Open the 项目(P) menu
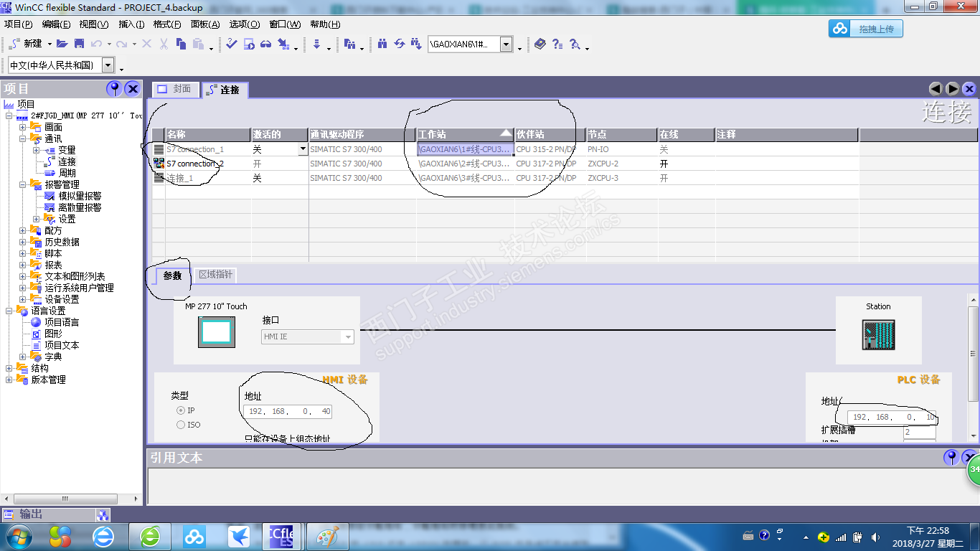980x551 pixels. click(x=18, y=24)
